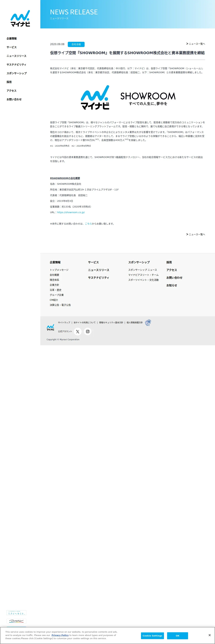Open アクセス in the footer
The image size is (215, 644).
coord(172,270)
